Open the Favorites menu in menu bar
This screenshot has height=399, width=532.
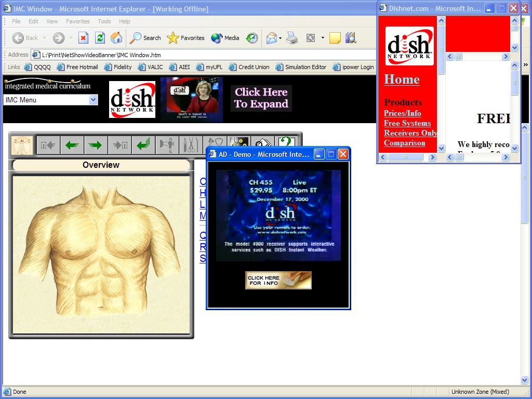[x=78, y=21]
